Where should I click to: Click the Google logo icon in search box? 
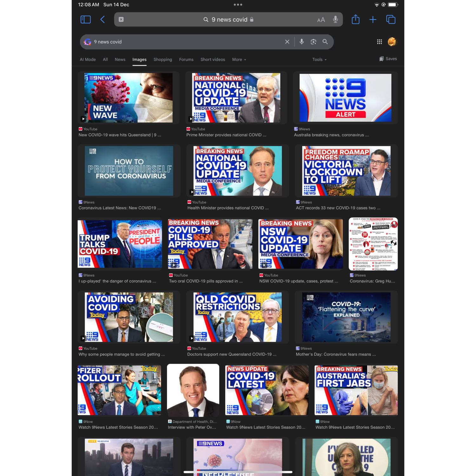coord(87,42)
